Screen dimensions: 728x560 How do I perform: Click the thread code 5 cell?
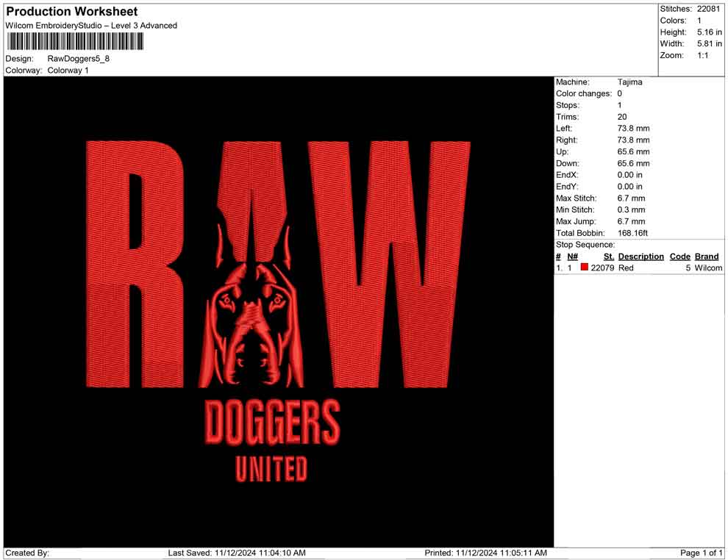tap(688, 268)
